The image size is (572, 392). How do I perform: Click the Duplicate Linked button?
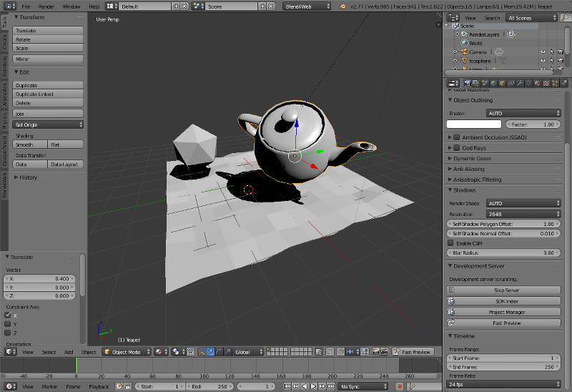[48, 94]
